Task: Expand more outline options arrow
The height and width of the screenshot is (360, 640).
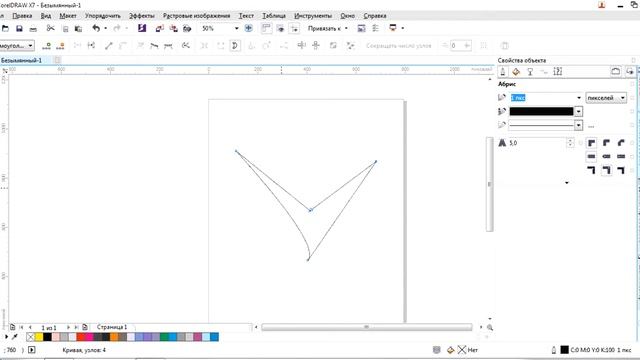Action: coord(567,183)
